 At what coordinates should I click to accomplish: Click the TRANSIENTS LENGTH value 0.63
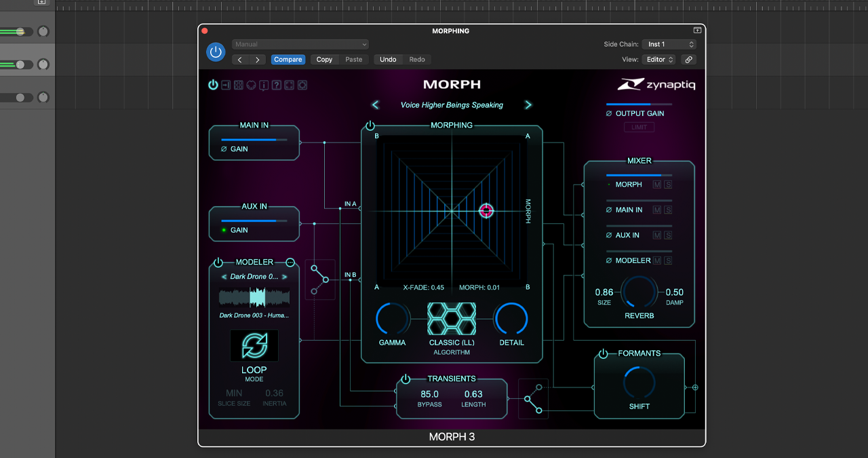[x=473, y=394]
